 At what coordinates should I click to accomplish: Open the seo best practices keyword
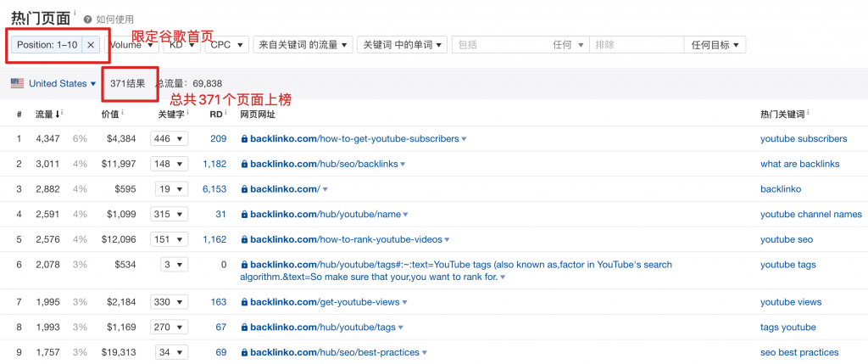pyautogui.click(x=798, y=352)
